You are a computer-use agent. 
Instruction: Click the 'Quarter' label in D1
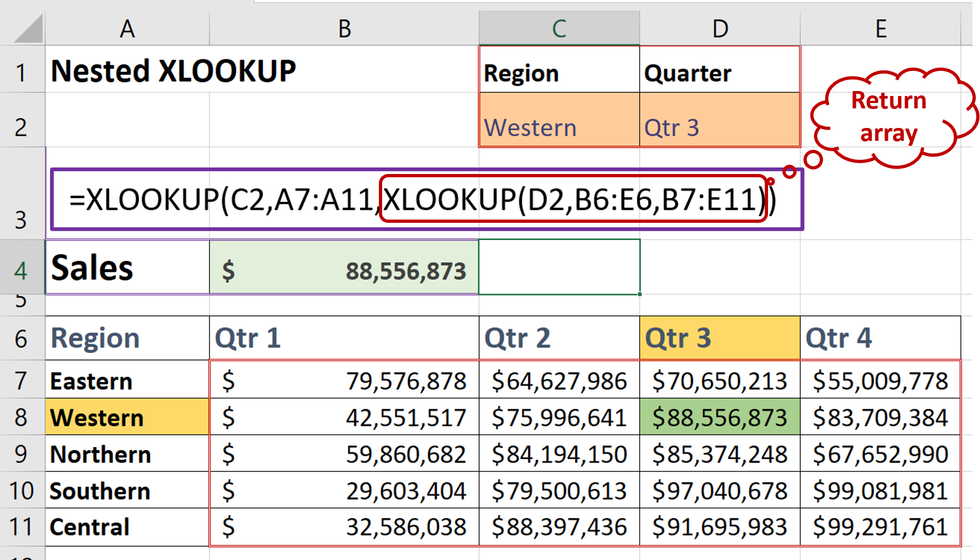point(720,70)
